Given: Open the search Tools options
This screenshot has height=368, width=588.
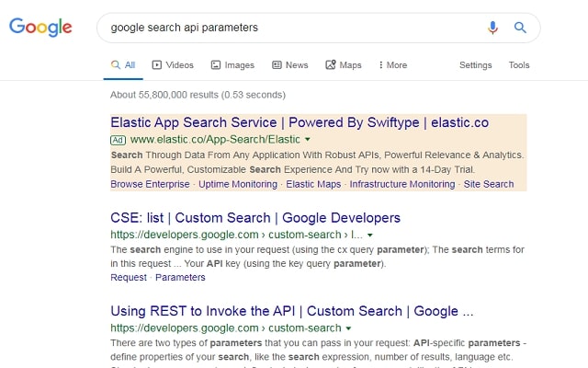Looking at the screenshot, I should [519, 65].
